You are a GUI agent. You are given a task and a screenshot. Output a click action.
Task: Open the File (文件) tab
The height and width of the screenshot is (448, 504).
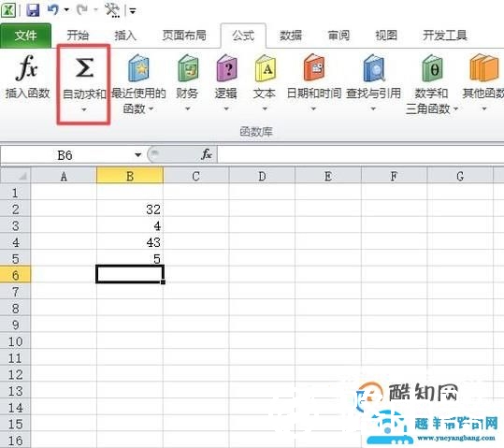point(26,36)
